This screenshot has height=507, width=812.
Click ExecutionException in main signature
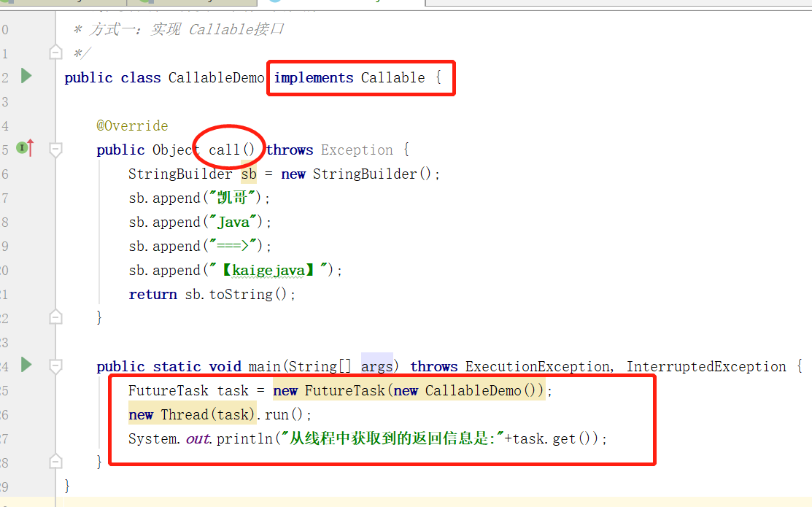tap(537, 367)
